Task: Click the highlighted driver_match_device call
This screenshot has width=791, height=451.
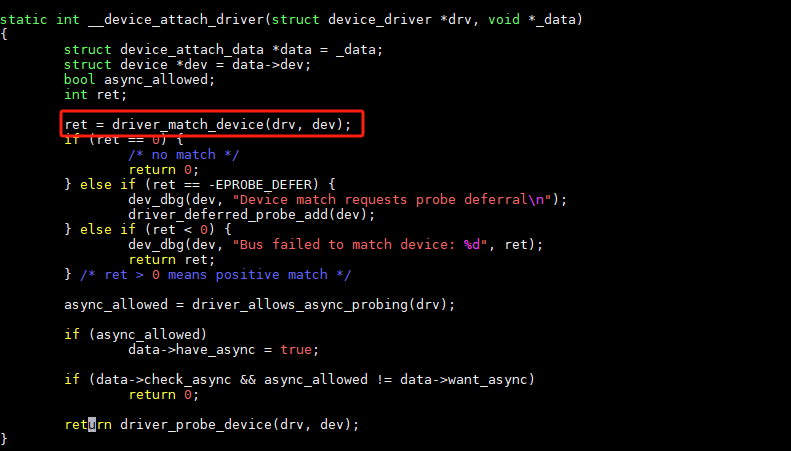Action: click(208, 124)
